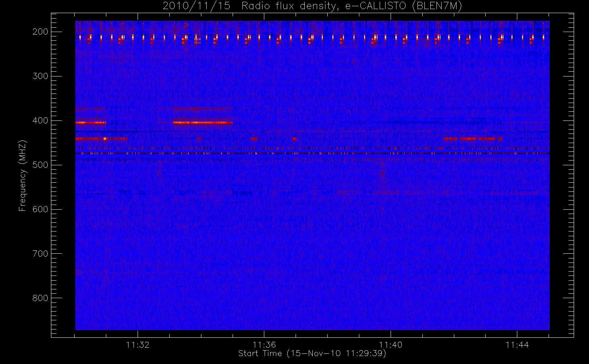Click the 700 frequency tick label

point(40,254)
